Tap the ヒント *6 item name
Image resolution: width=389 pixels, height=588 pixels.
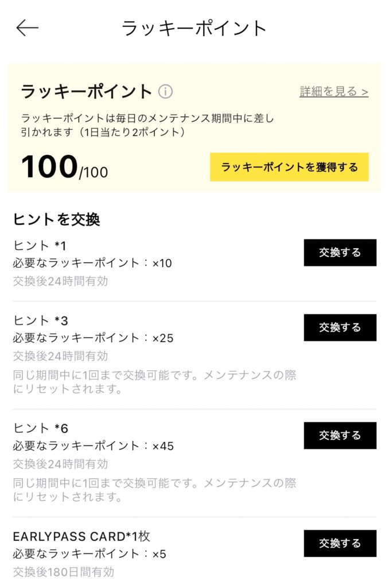point(40,428)
